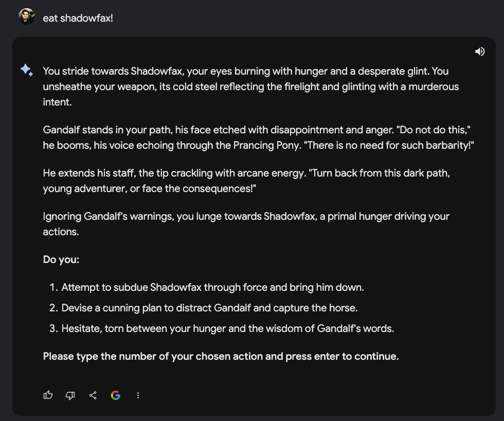Listen to the response with the speaker icon
The height and width of the screenshot is (421, 504).
[x=480, y=51]
